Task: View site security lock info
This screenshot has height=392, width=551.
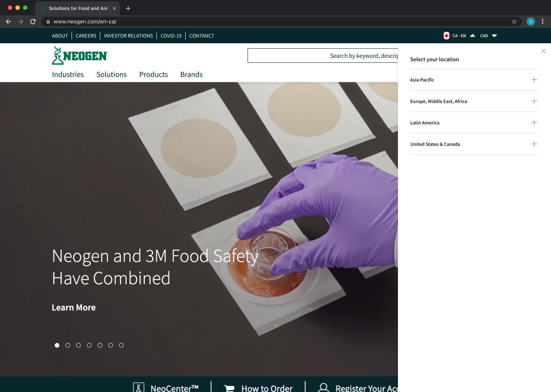Action: (48, 22)
